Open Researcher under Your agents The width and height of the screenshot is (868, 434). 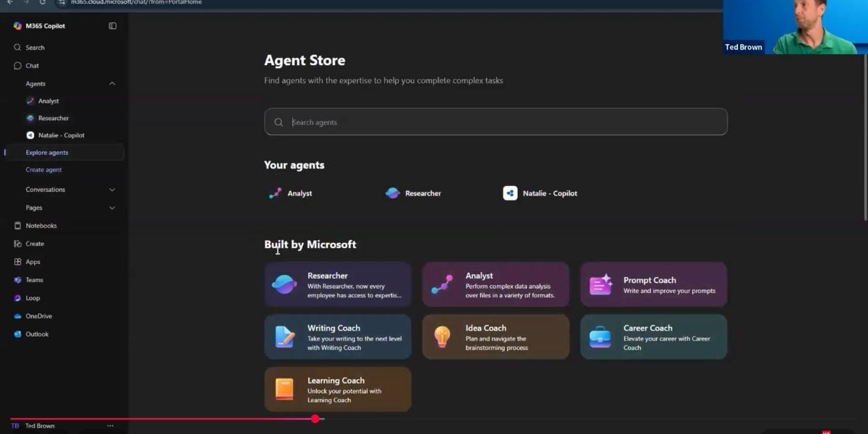coord(413,193)
